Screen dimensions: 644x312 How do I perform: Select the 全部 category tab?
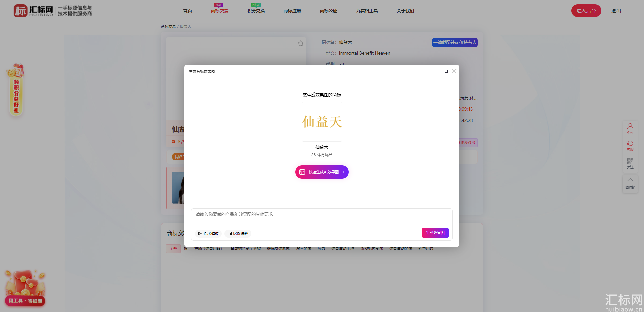point(173,249)
